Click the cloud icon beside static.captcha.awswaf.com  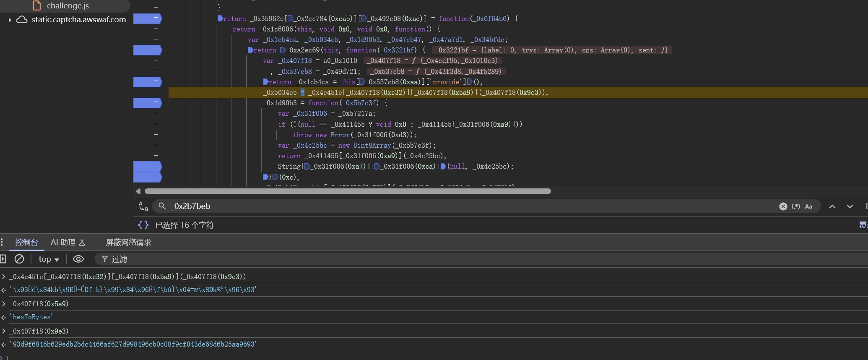(22, 20)
